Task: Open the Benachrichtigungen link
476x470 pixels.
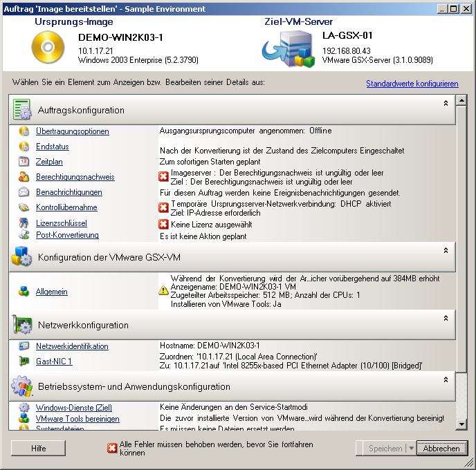Action: click(69, 192)
